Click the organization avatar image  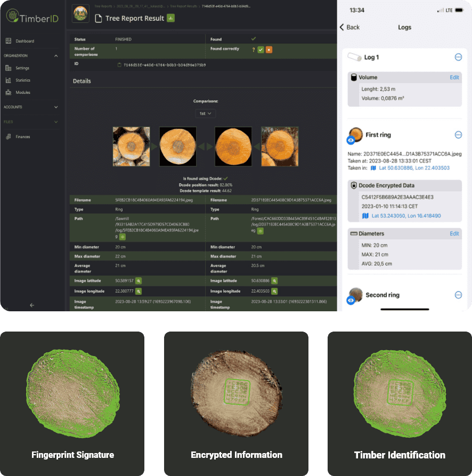pos(80,13)
